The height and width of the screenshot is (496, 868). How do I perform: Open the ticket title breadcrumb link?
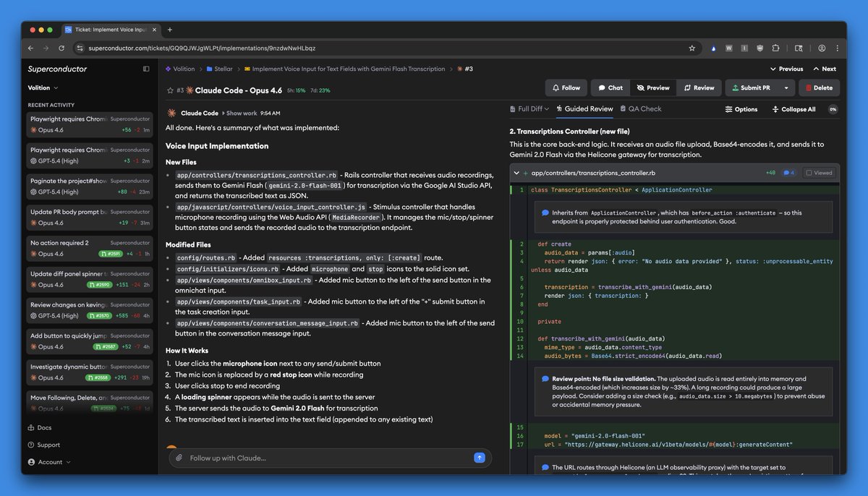(x=344, y=69)
